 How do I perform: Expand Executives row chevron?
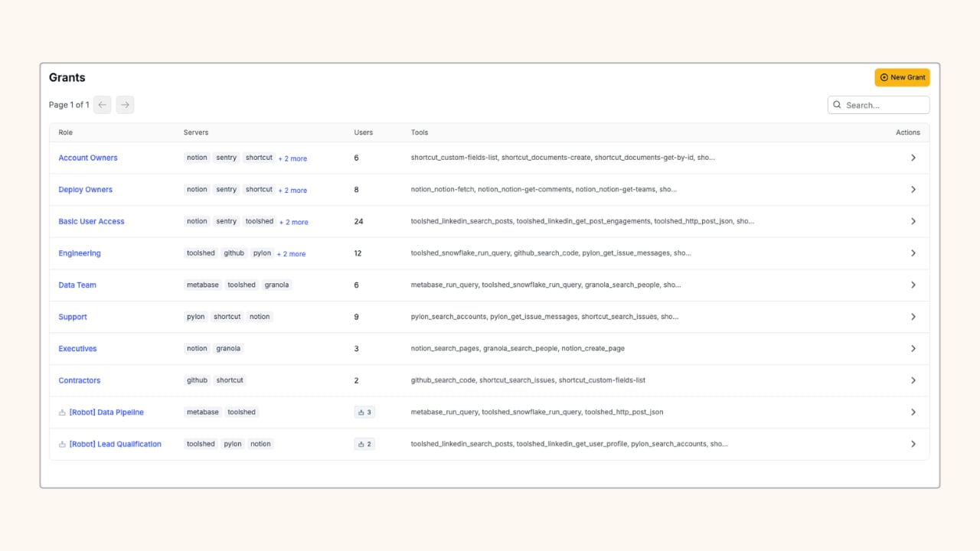(913, 348)
